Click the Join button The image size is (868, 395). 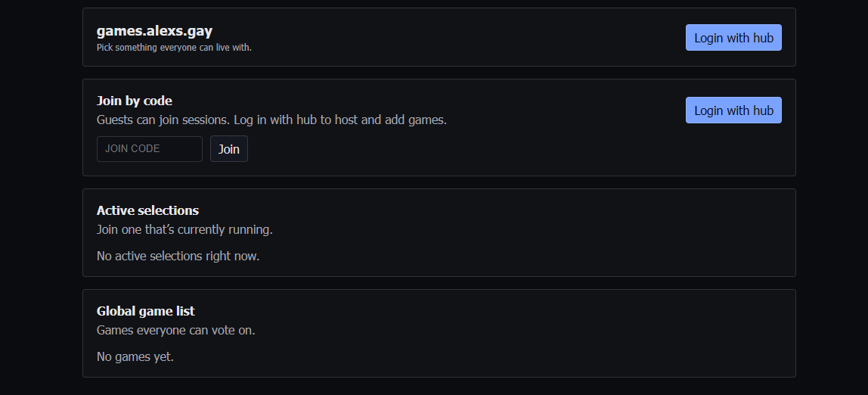click(228, 149)
